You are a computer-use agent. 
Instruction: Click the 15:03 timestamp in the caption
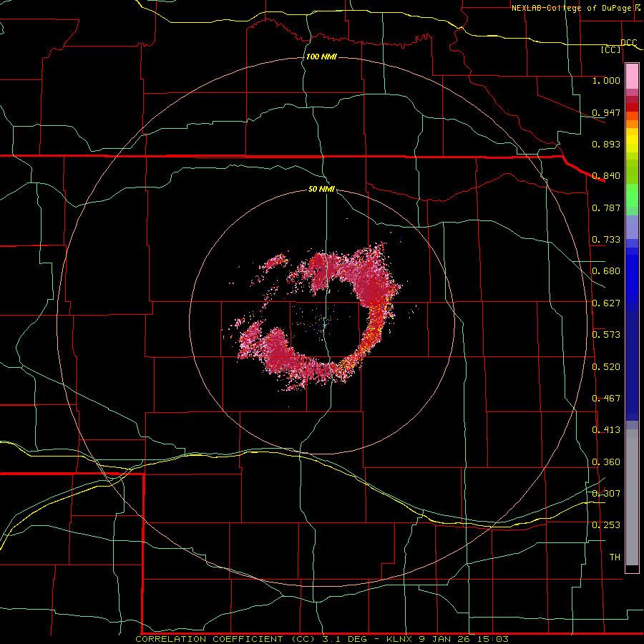[x=494, y=639]
